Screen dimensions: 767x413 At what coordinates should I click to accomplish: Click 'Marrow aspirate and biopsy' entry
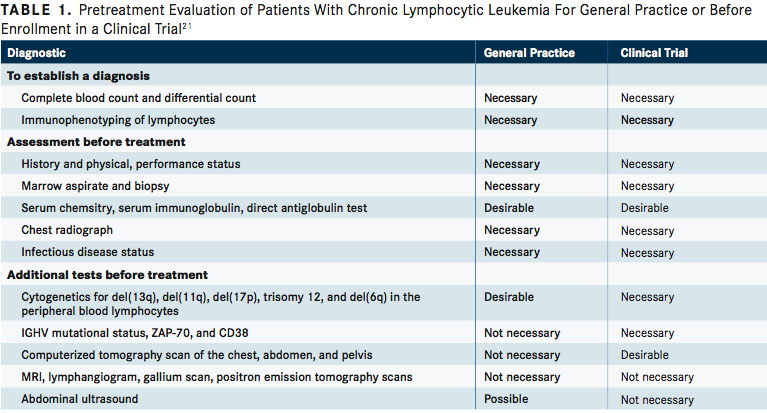(95, 186)
